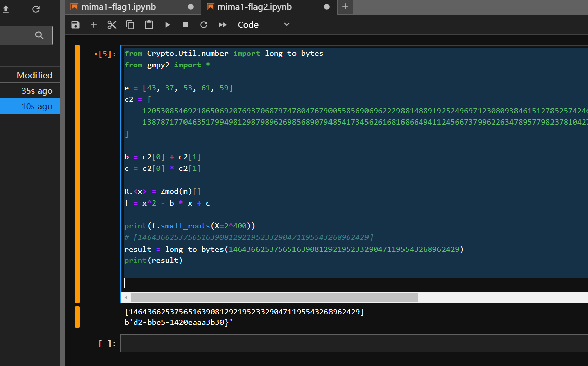Click the upload files icon in file browser
This screenshot has width=588, height=366.
[x=6, y=9]
